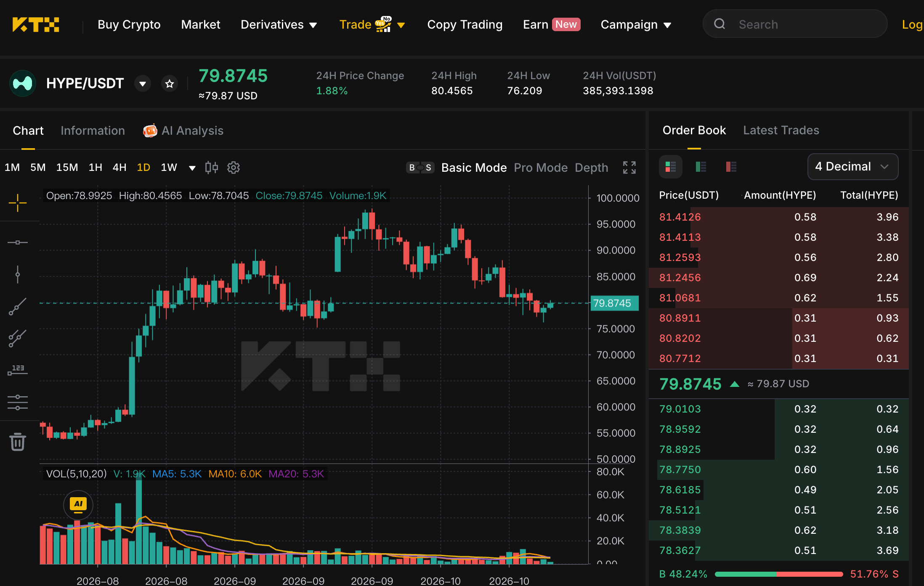Open the Campaign dropdown menu
This screenshot has height=586, width=924.
pos(636,24)
